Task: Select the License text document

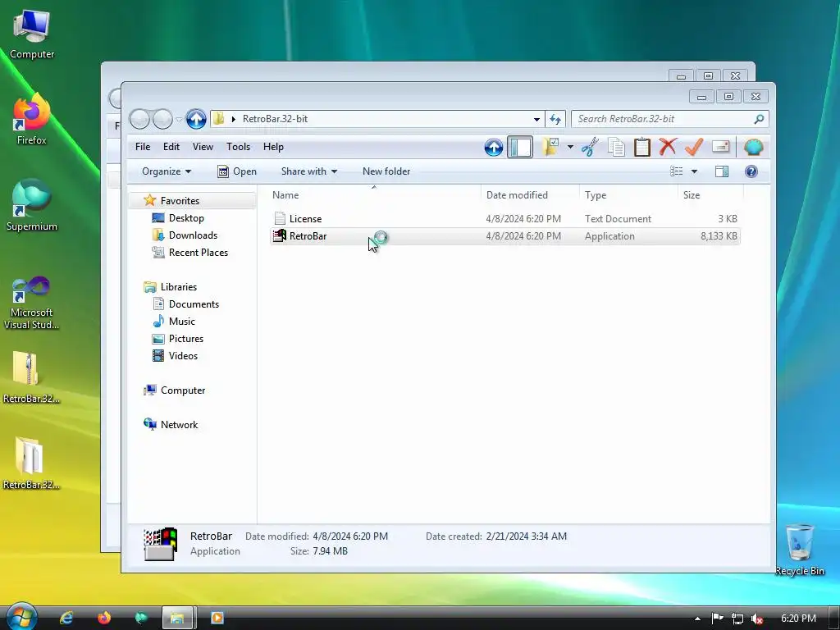Action: tap(504, 218)
